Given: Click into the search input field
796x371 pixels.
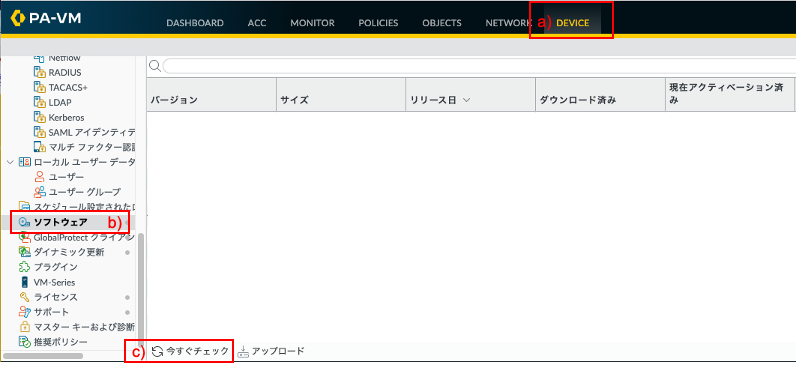Looking at the screenshot, I should pos(479,66).
